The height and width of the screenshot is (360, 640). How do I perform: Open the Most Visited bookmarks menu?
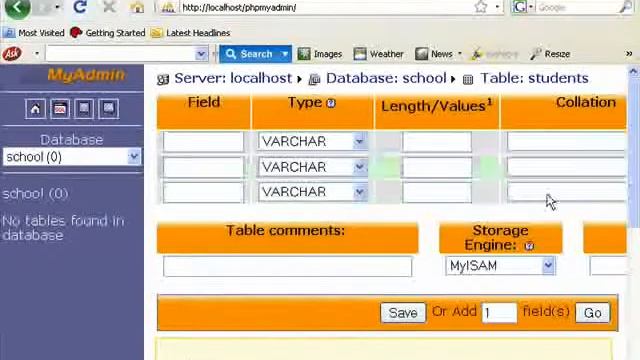pyautogui.click(x=33, y=33)
